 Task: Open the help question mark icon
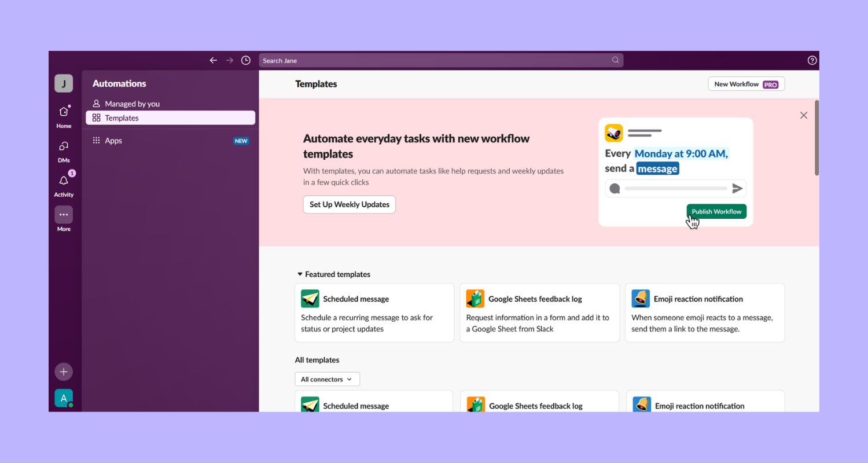pyautogui.click(x=812, y=60)
